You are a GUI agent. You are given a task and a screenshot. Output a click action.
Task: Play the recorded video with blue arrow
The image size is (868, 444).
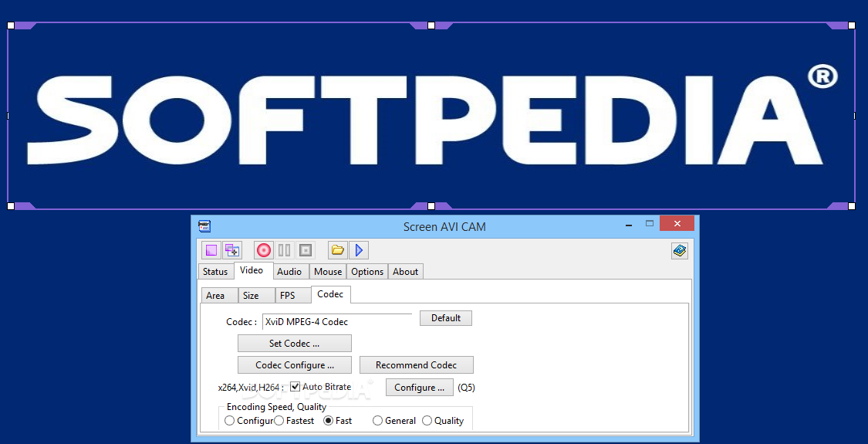click(x=359, y=250)
